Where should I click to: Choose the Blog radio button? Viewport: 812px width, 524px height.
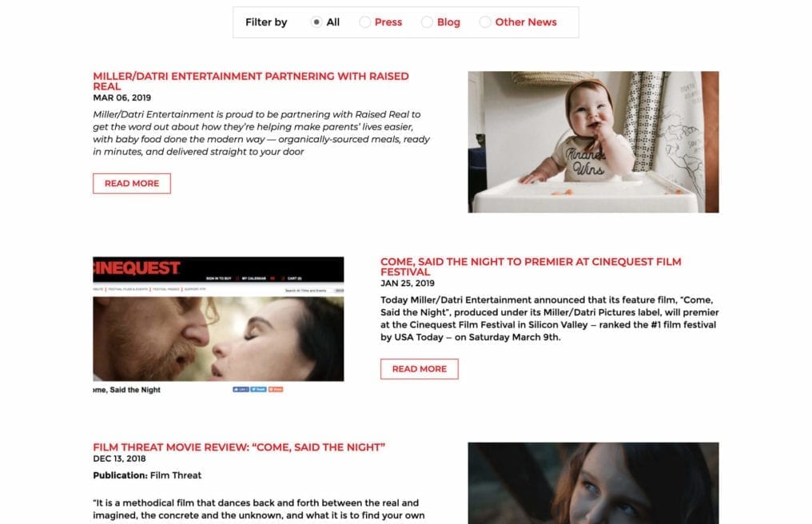point(427,22)
